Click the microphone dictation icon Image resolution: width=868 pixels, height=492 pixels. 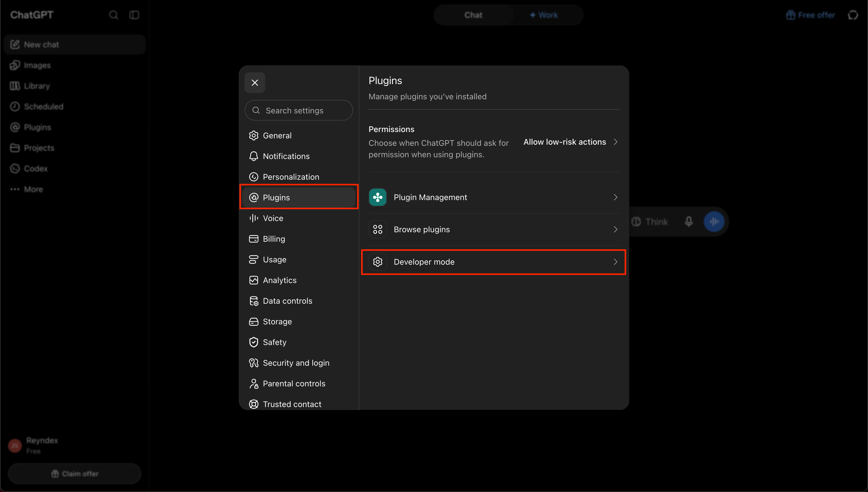pyautogui.click(x=689, y=222)
